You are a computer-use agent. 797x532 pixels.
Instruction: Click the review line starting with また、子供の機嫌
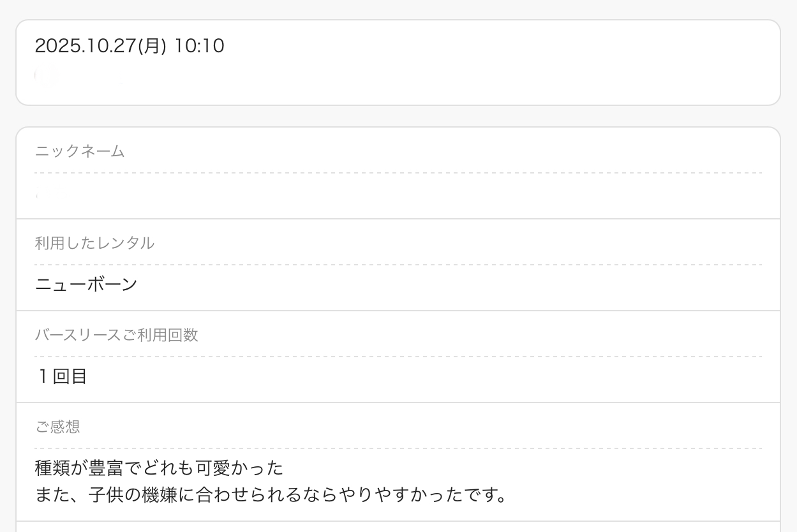pyautogui.click(x=271, y=495)
